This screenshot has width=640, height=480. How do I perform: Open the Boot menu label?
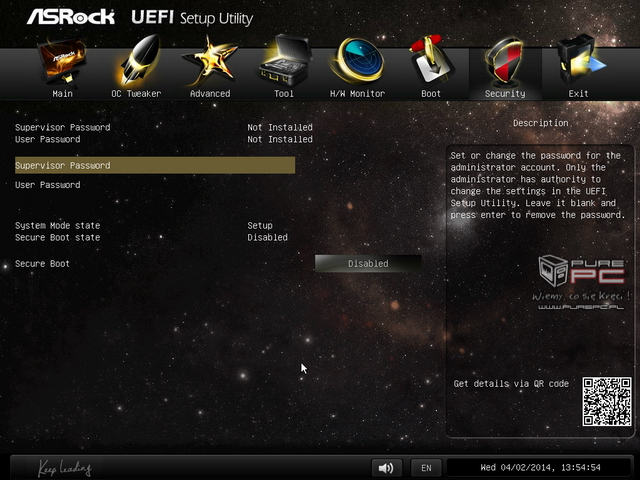(x=431, y=94)
